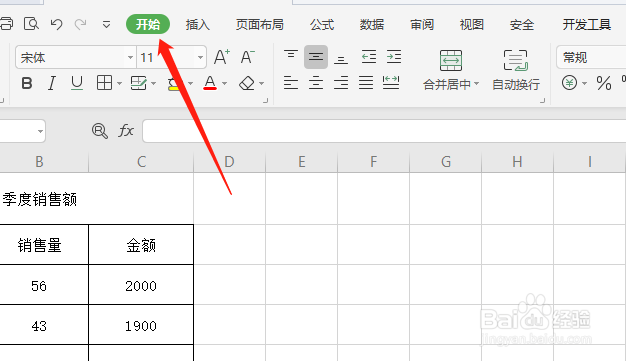Click the table style format icon
Screen dimensions: 626x361
pyautogui.click(x=139, y=83)
